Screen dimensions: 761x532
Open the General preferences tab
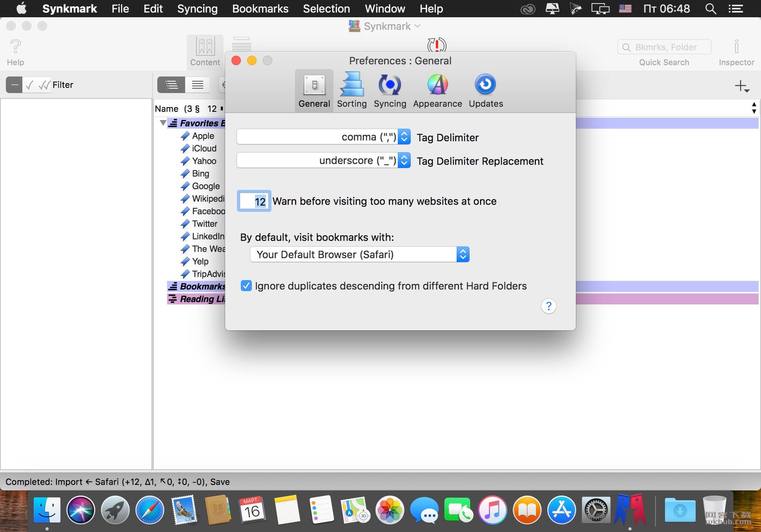314,91
